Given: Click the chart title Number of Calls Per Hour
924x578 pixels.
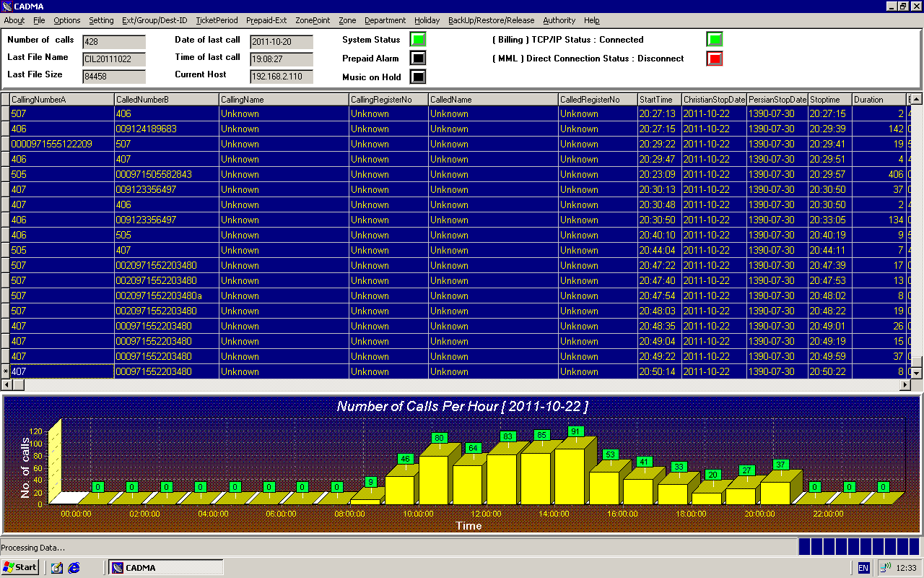Looking at the screenshot, I should 462,406.
